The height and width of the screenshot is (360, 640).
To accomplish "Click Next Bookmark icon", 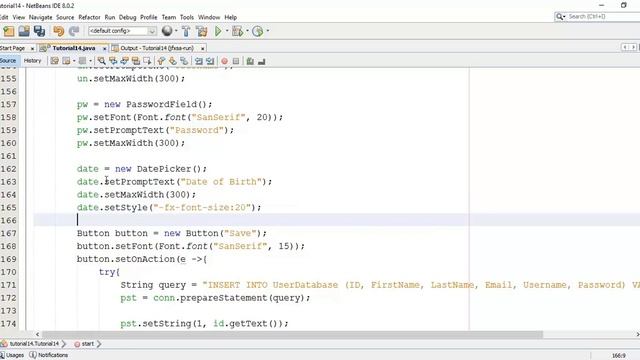I will tap(173, 61).
